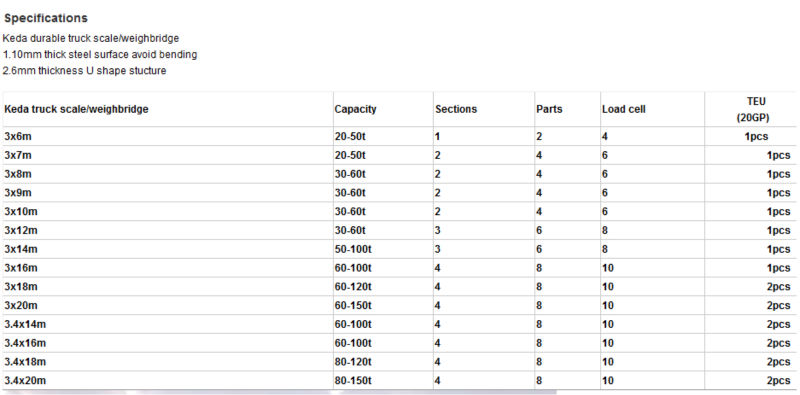Click the 50-100t capacity in the 3x14m row
The image size is (800, 395).
353,249
